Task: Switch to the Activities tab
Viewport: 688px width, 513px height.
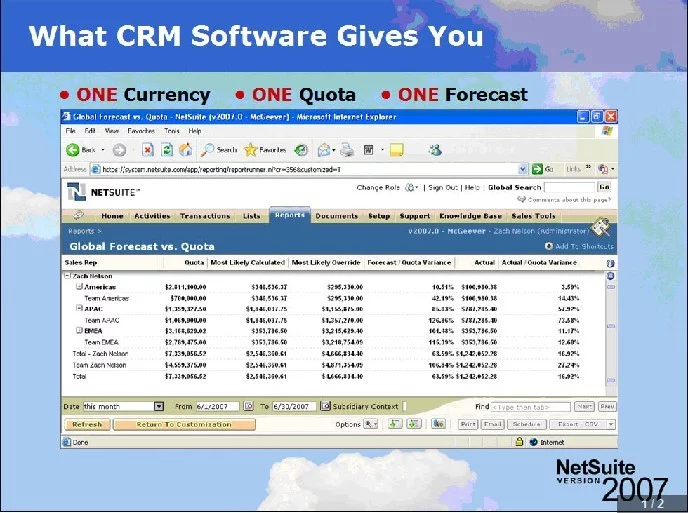Action: coord(152,216)
